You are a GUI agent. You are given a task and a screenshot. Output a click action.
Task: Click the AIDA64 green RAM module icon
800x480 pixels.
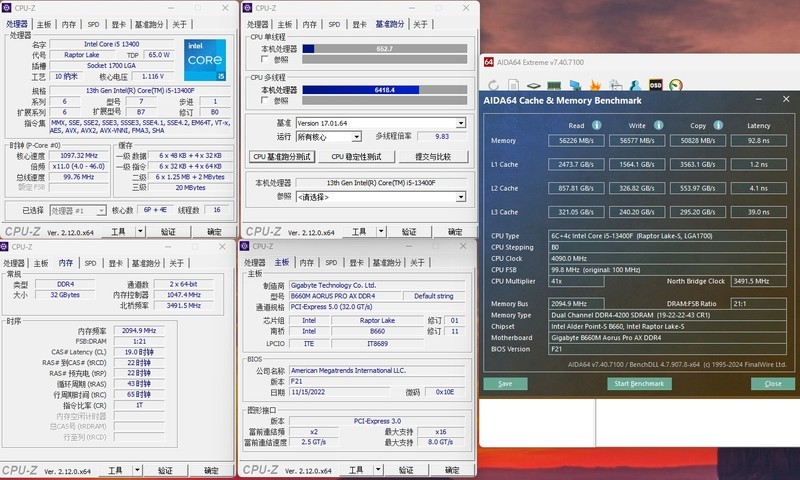[x=554, y=85]
